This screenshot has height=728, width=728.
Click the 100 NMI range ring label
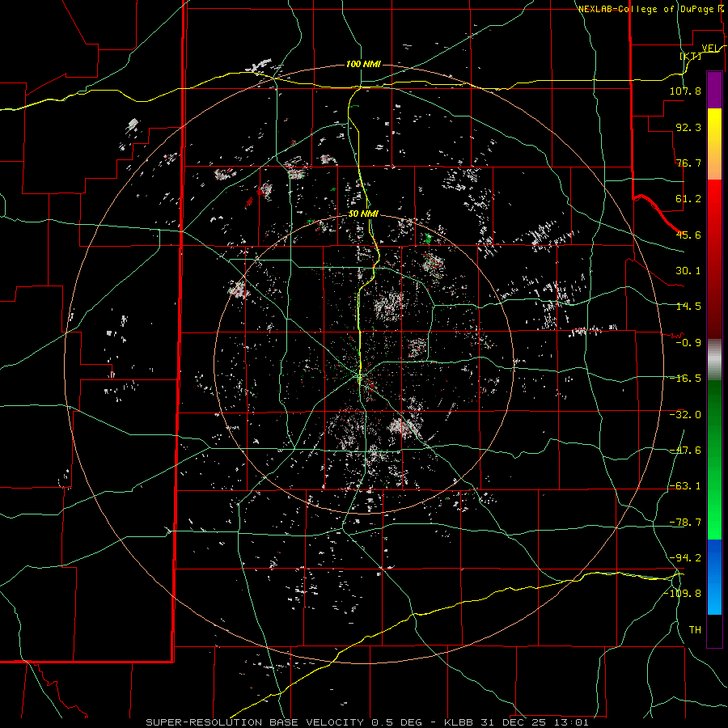(363, 64)
